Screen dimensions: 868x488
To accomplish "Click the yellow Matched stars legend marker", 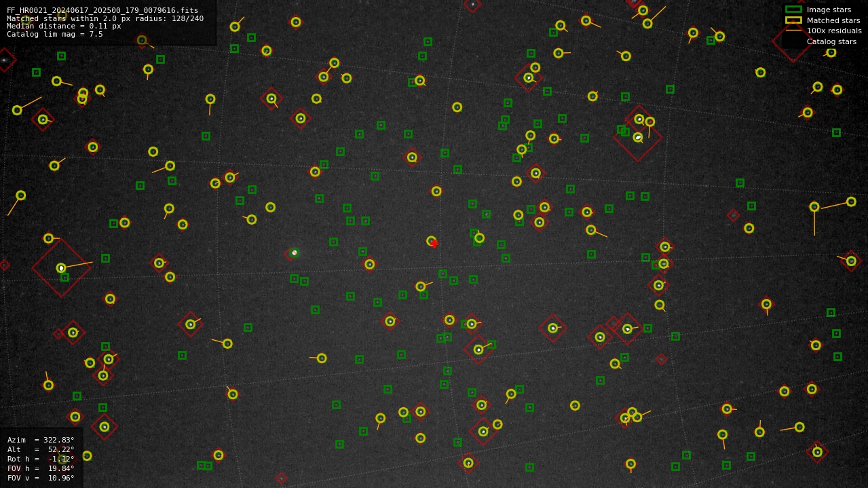I will tap(793, 20).
